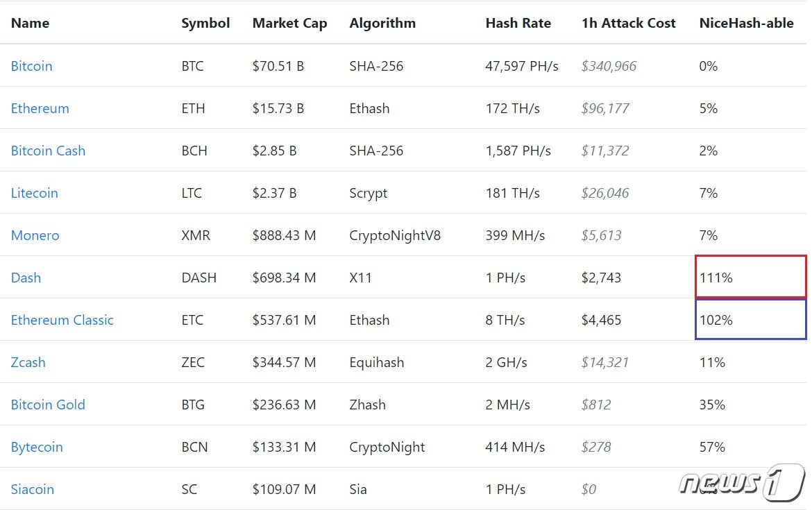Click the Symbol column header
This screenshot has height=510, width=812.
[x=205, y=24]
